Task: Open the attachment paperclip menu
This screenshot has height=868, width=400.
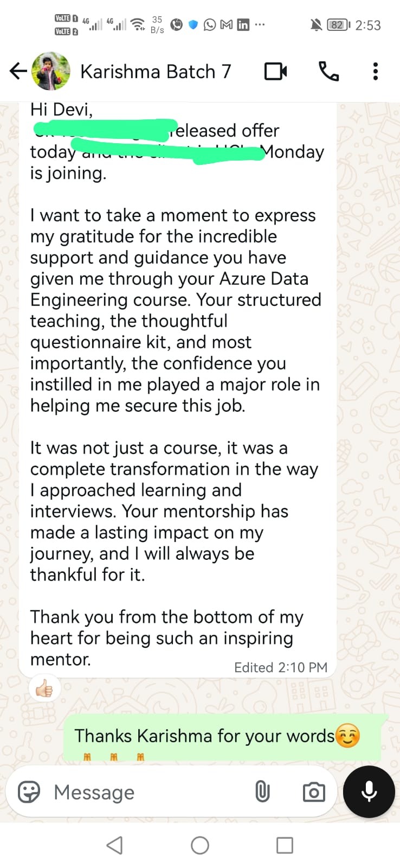Action: click(x=262, y=792)
